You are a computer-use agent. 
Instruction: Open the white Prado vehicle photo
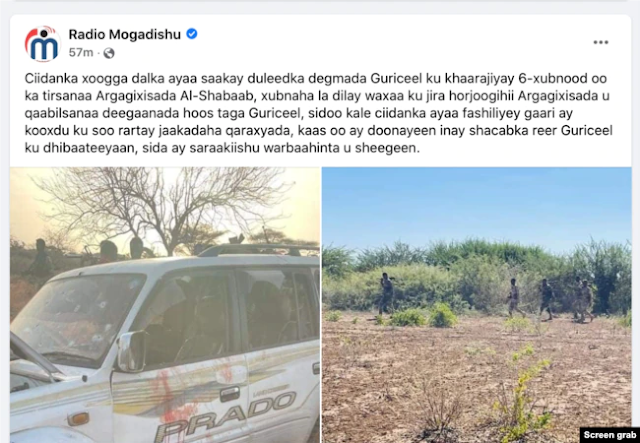[165, 305]
